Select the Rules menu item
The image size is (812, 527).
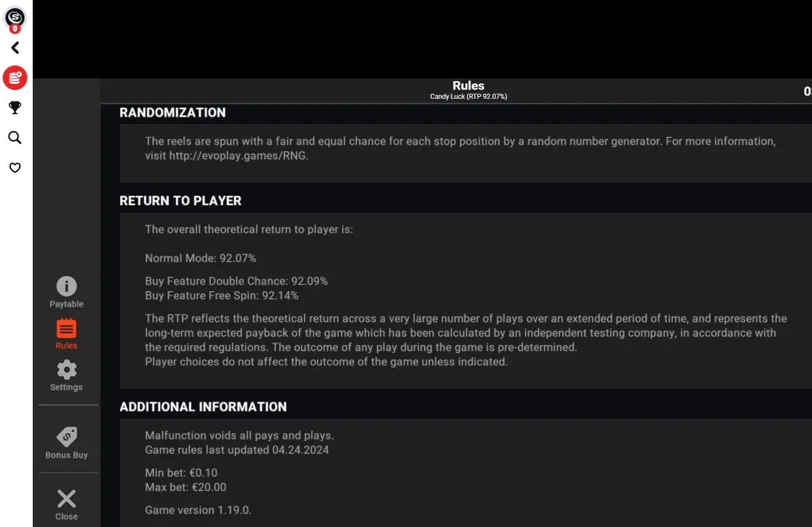point(66,335)
